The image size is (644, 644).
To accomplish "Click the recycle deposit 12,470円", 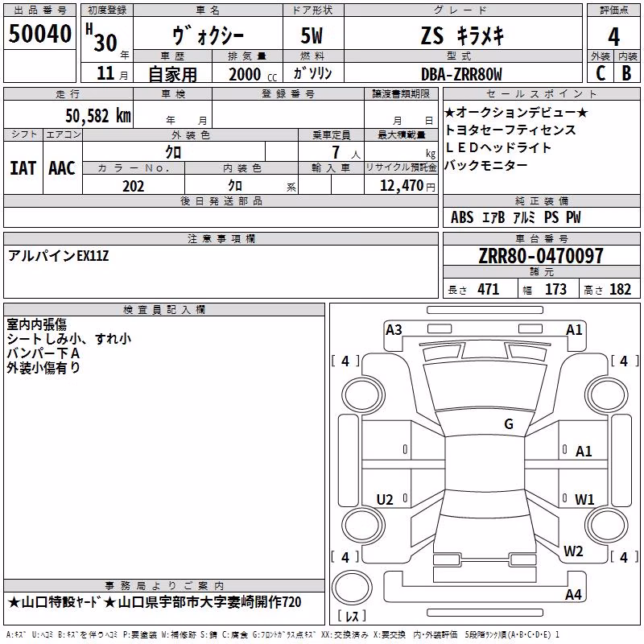I will pos(407,186).
